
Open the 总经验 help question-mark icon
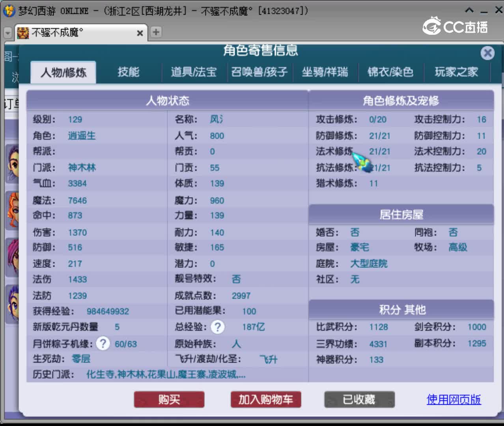pyautogui.click(x=217, y=327)
